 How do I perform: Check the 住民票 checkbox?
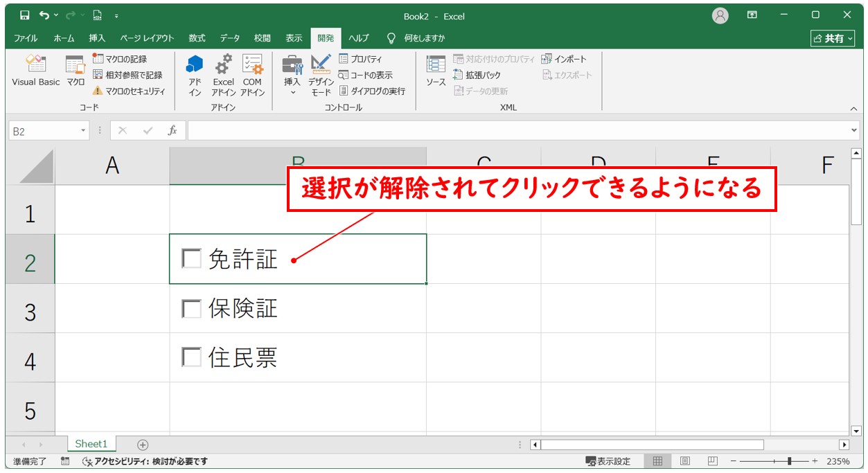(x=191, y=357)
